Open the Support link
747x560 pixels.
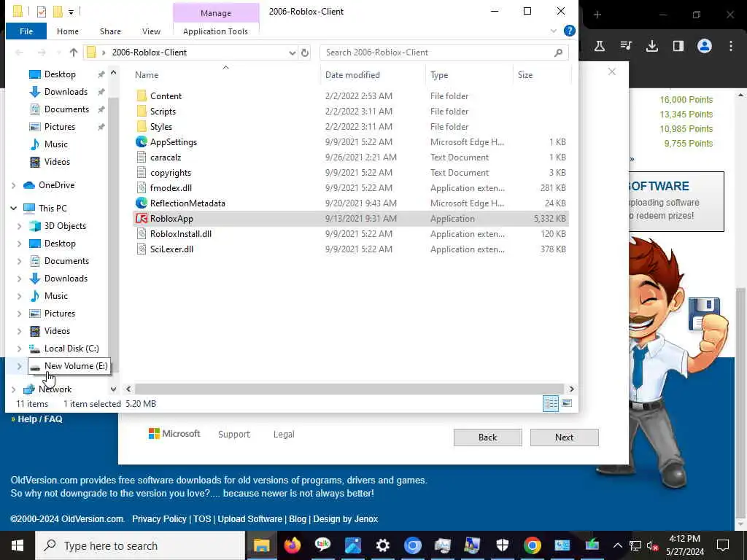[x=234, y=435]
